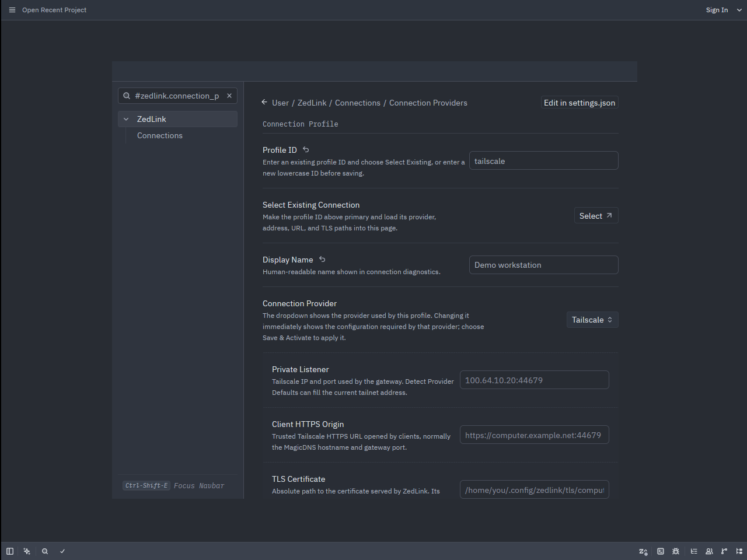The image size is (747, 560).
Task: Click the Connection Profile section heading
Action: [300, 124]
